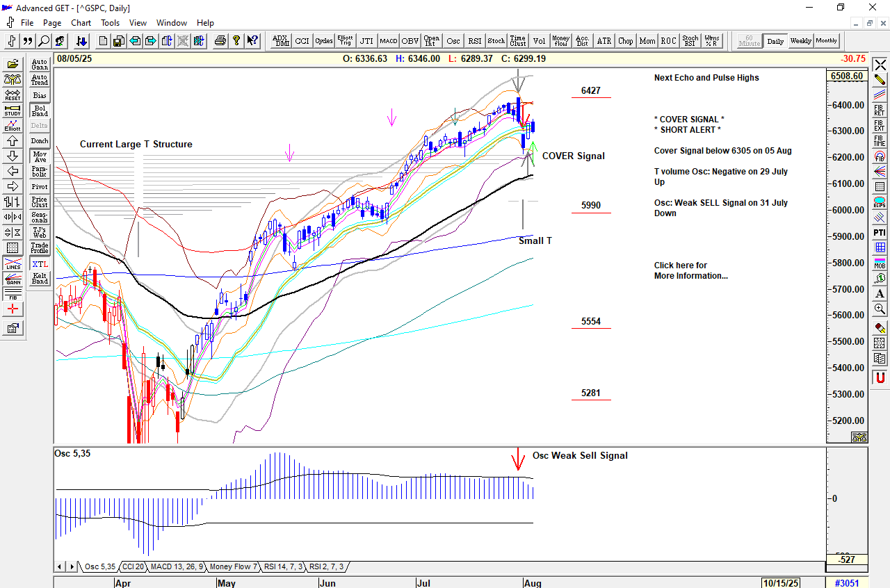This screenshot has height=588, width=890.
Task: Toggle the Bol Band study overlay
Action: [40, 111]
